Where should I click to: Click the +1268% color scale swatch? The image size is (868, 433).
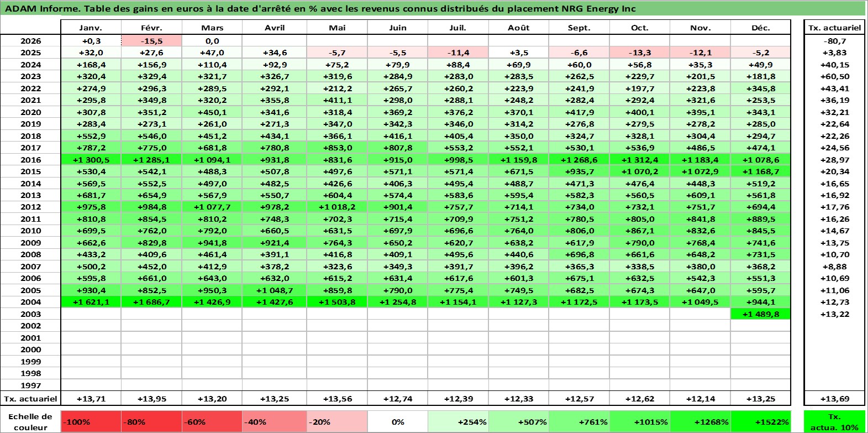(700, 421)
